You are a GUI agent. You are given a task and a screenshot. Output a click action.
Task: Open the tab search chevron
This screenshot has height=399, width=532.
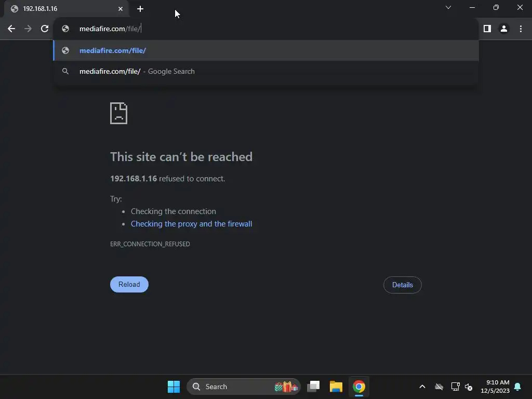[x=448, y=7]
